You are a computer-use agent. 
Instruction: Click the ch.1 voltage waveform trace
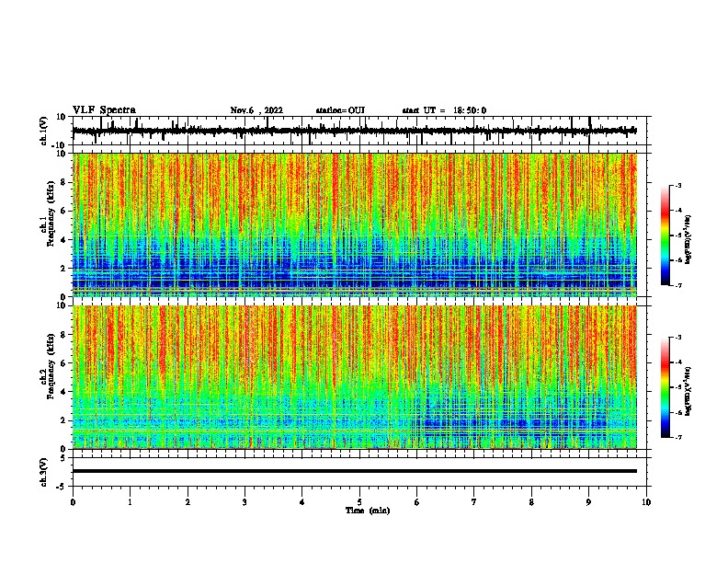point(354,131)
